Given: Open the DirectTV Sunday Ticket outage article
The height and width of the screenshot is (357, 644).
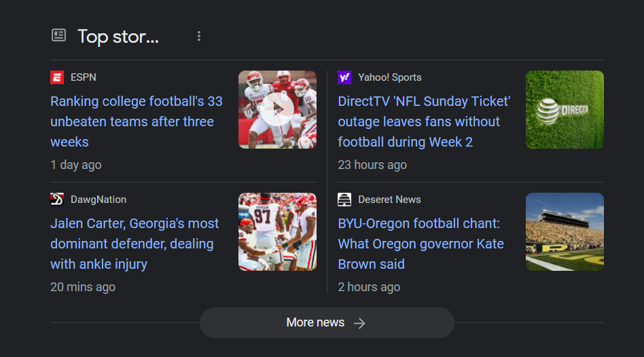Looking at the screenshot, I should point(424,121).
